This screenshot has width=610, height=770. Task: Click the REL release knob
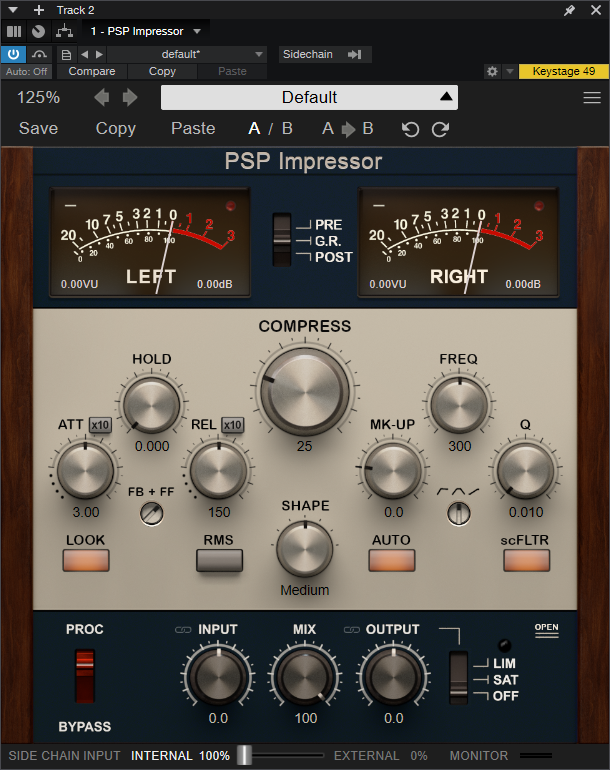(x=219, y=470)
